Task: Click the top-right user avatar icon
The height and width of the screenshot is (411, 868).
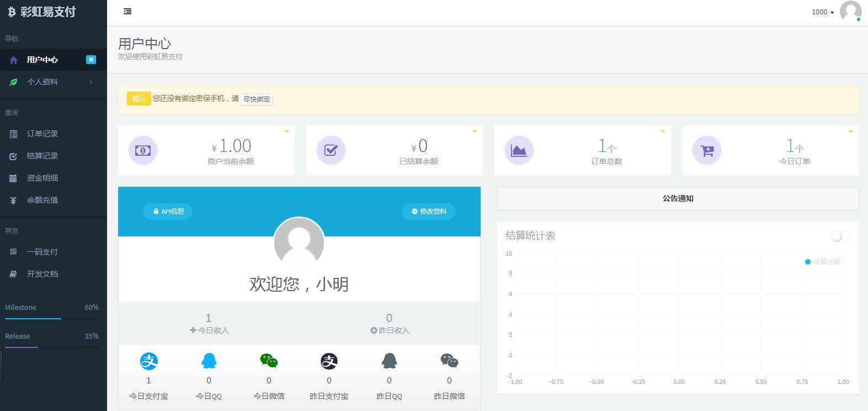Action: tap(850, 11)
